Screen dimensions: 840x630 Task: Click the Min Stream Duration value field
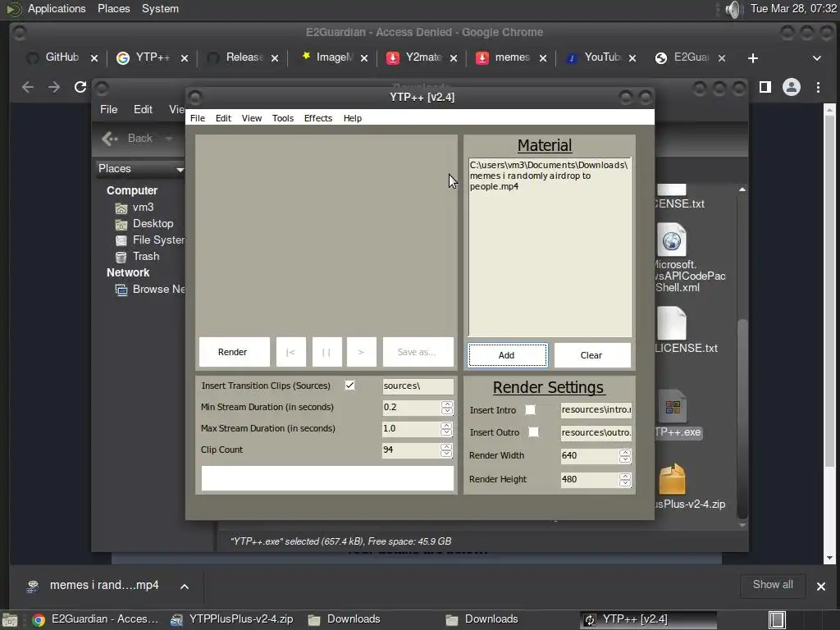pyautogui.click(x=411, y=407)
